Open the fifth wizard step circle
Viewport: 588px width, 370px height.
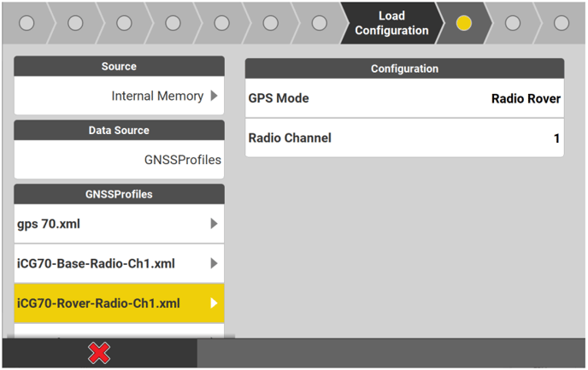click(221, 23)
